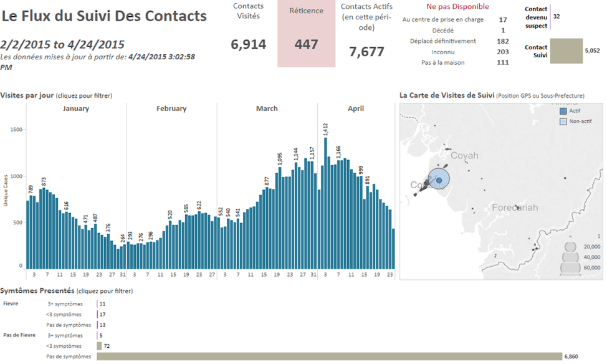Click the Au centre de prise en charge row

455,20
